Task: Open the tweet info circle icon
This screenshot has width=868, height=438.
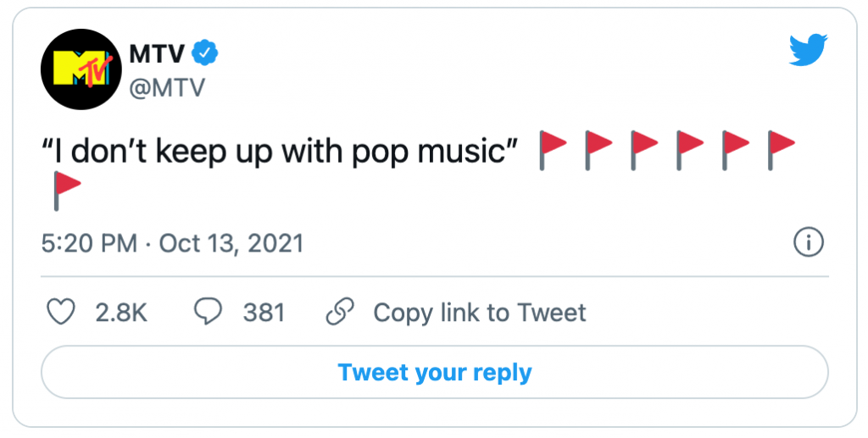Action: [x=809, y=243]
